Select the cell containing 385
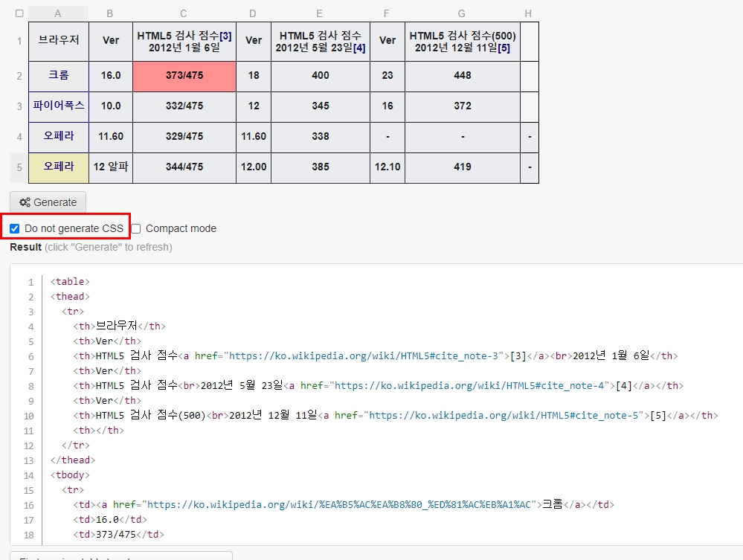 coord(321,167)
